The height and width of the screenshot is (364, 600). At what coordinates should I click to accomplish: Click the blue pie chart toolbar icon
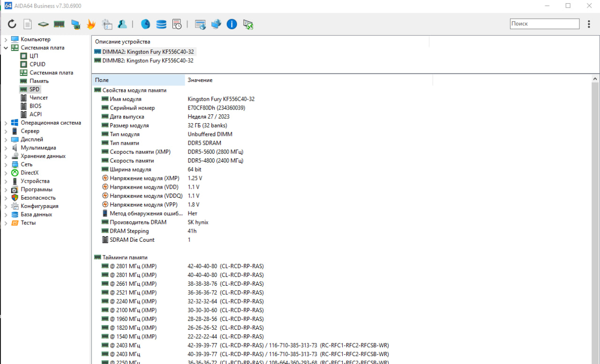click(145, 24)
